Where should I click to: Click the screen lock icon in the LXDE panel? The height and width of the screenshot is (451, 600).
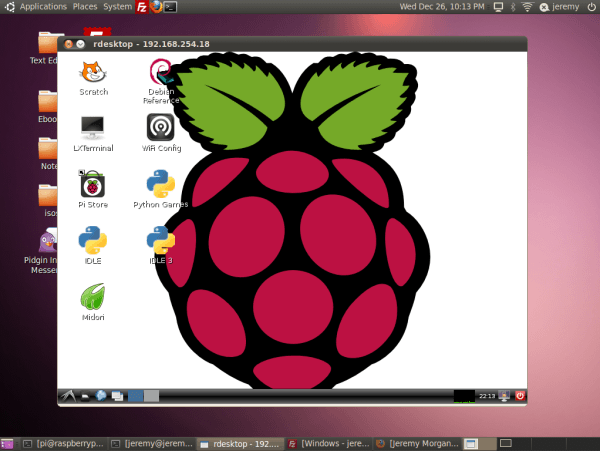pyautogui.click(x=504, y=396)
